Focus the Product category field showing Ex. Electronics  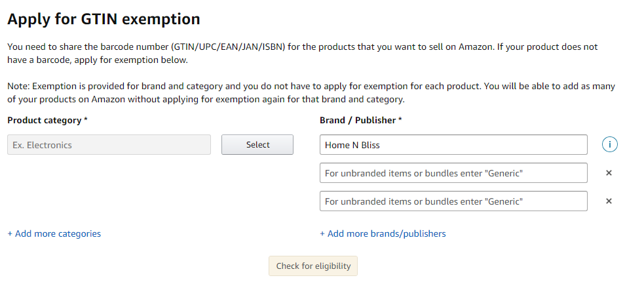(x=109, y=145)
